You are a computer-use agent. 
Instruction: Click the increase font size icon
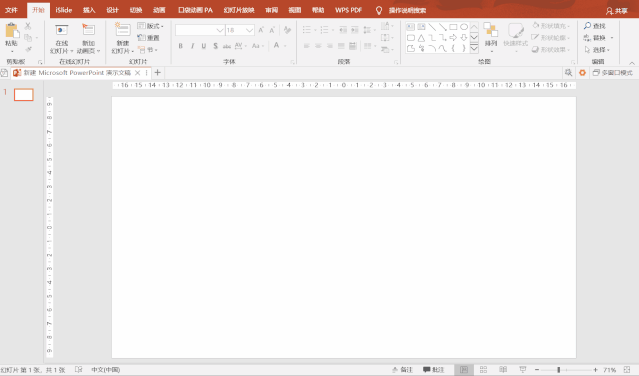[x=261, y=30]
